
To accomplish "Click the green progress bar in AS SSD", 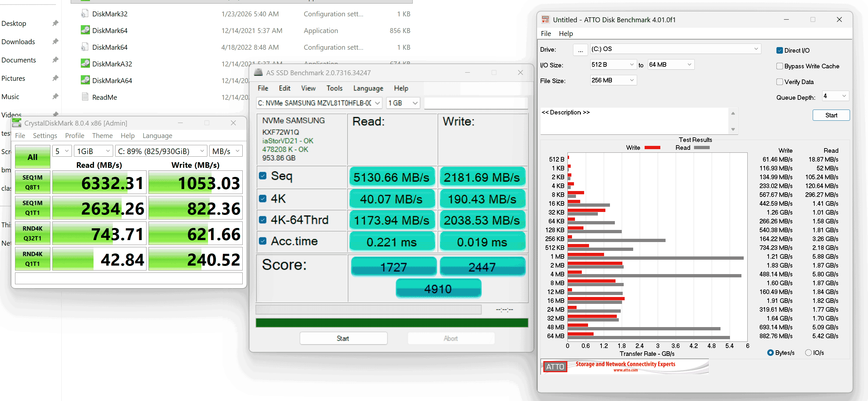I will pyautogui.click(x=391, y=323).
